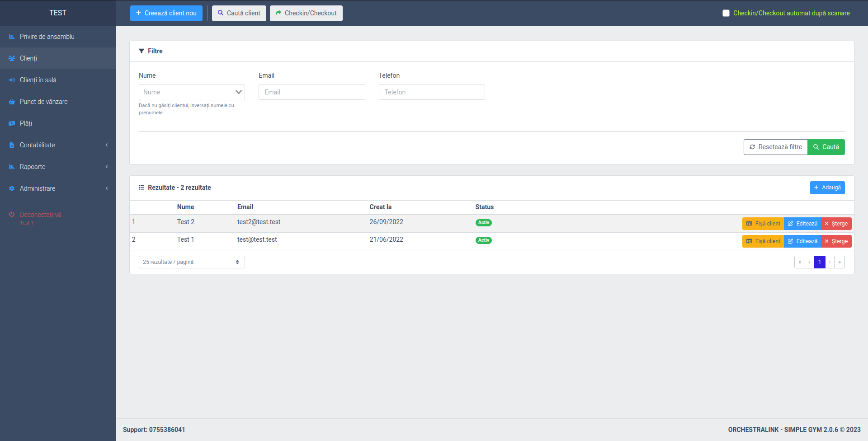Click the green Caută search button
Viewport: 868px width, 441px height.
click(826, 147)
